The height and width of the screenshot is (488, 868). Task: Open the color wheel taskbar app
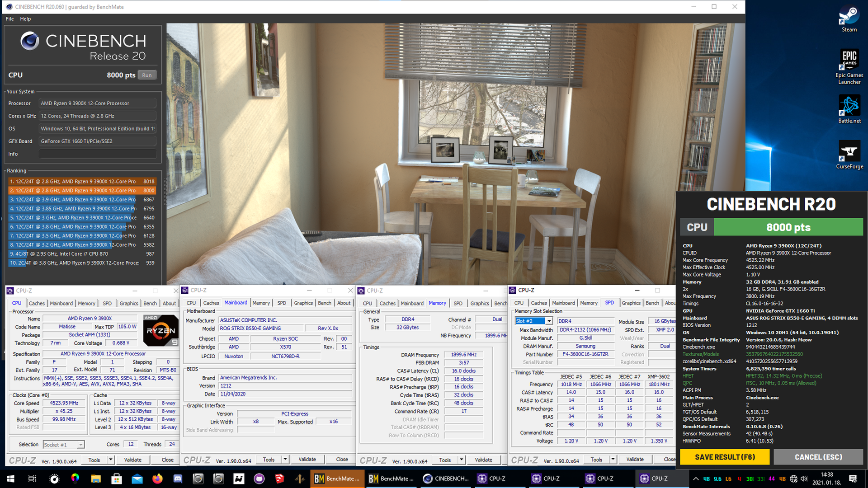75,479
